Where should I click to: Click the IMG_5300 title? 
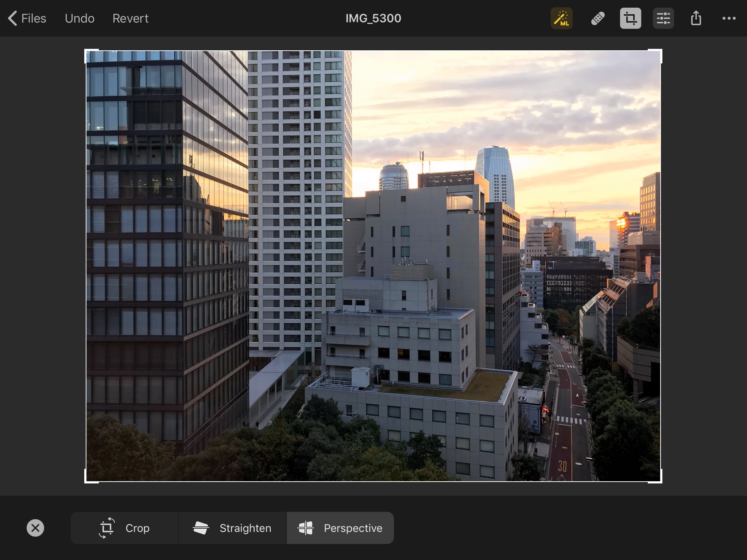[373, 18]
